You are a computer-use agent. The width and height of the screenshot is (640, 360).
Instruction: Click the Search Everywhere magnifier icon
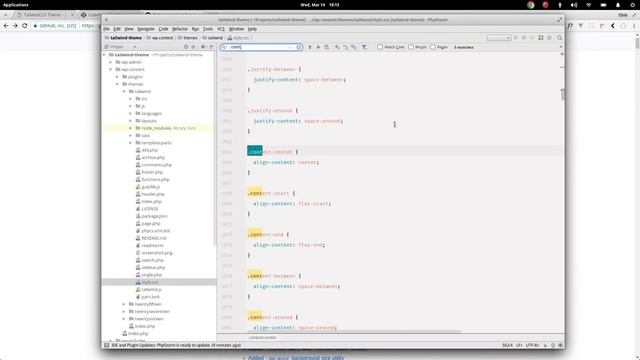click(x=560, y=38)
